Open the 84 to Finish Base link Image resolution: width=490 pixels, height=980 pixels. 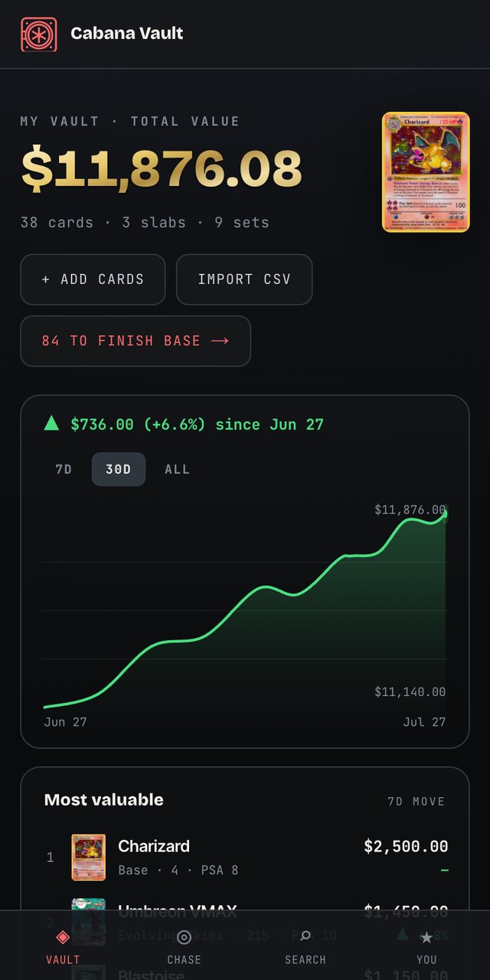tap(136, 341)
